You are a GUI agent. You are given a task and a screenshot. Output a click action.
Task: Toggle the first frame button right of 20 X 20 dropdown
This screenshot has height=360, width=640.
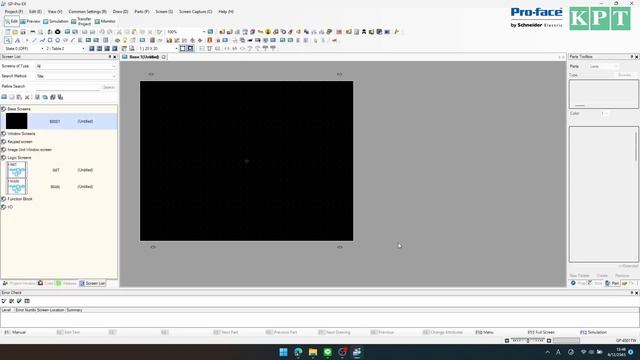tap(182, 48)
